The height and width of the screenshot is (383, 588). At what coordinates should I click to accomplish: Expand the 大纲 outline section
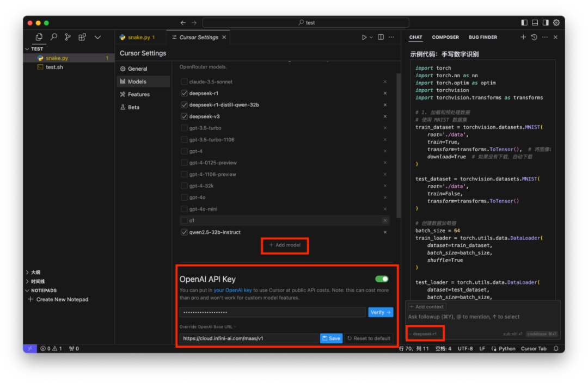pyautogui.click(x=35, y=273)
